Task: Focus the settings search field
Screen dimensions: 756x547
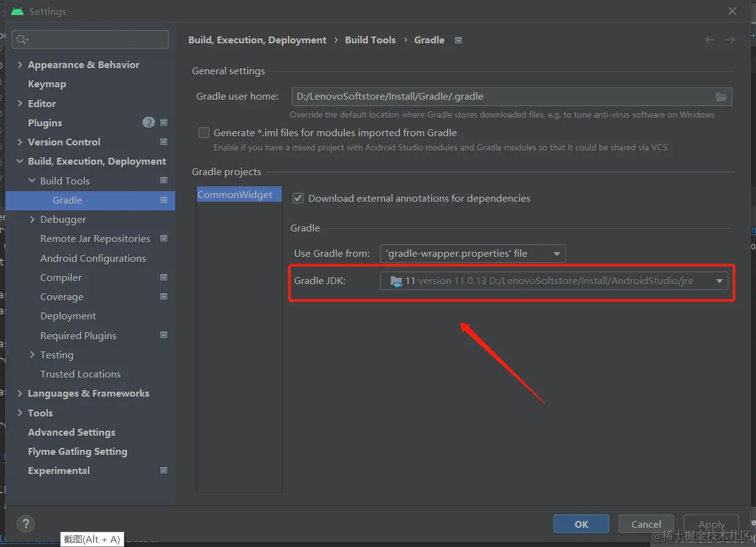Action: point(90,40)
